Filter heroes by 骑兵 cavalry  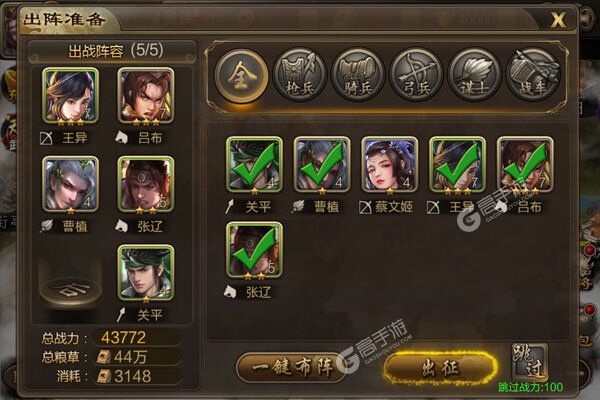pos(357,75)
